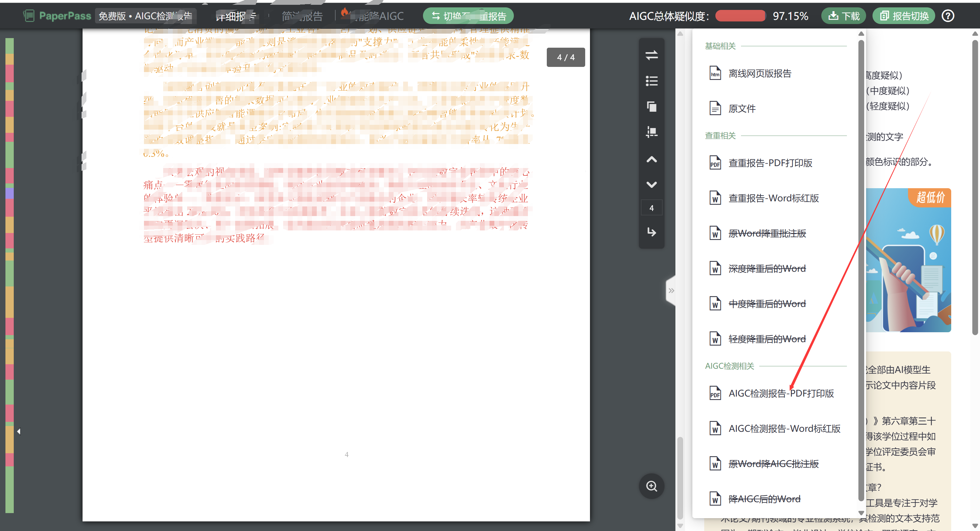Open the outline list icon in toolbar
The width and height of the screenshot is (980, 531).
pyautogui.click(x=651, y=81)
